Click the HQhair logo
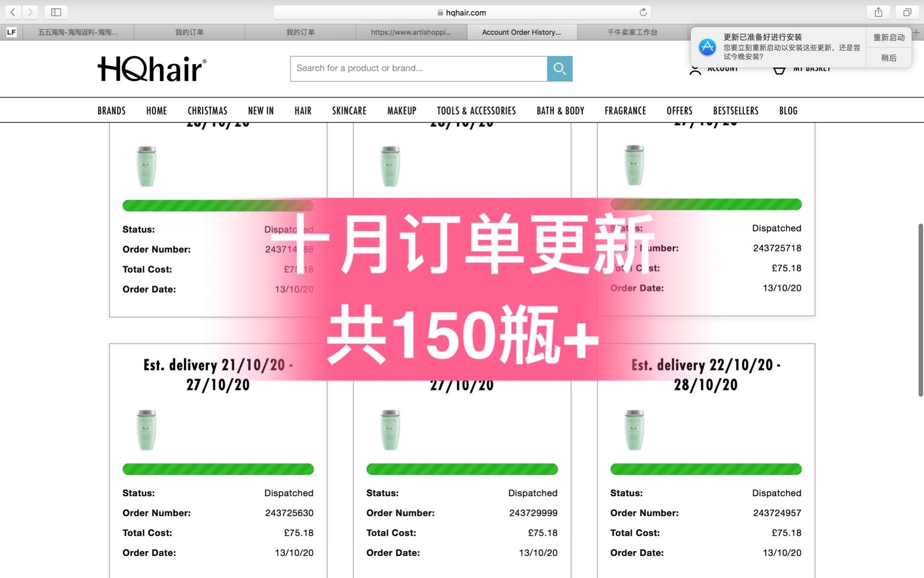This screenshot has width=924, height=578. pyautogui.click(x=152, y=69)
